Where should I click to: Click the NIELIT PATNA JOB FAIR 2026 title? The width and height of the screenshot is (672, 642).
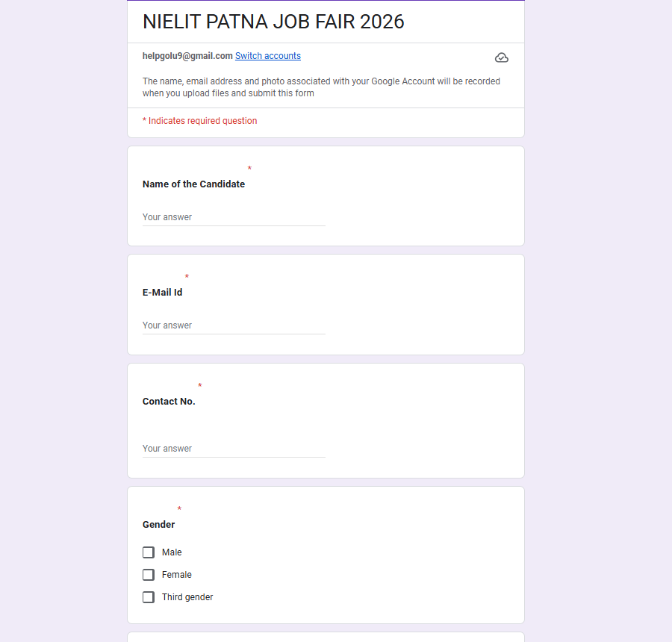pos(273,22)
